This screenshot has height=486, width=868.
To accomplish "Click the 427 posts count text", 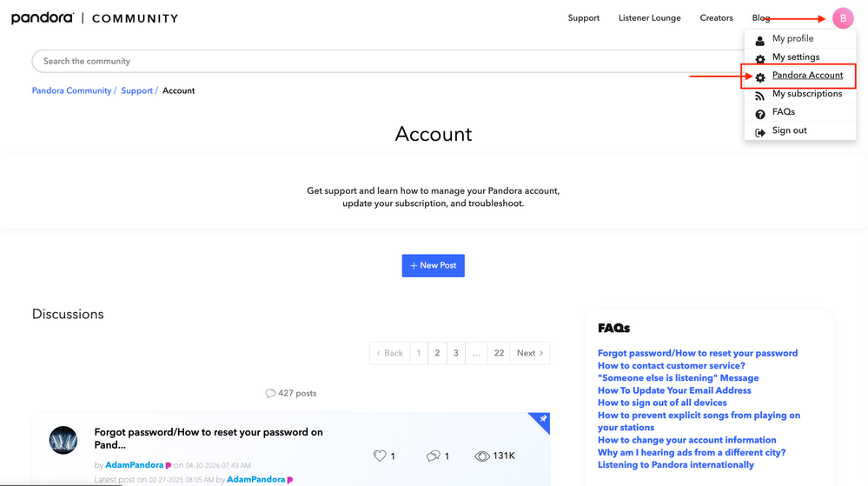I will click(x=297, y=394).
